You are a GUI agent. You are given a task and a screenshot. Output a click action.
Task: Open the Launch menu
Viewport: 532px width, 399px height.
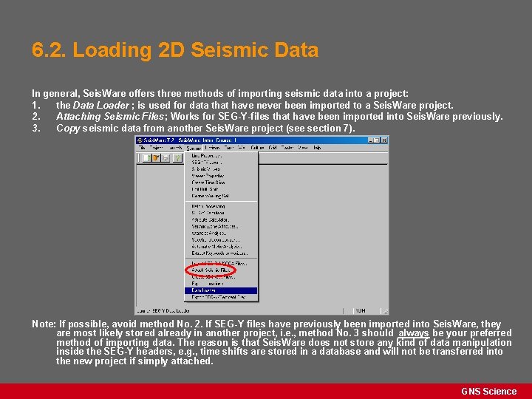[175, 148]
